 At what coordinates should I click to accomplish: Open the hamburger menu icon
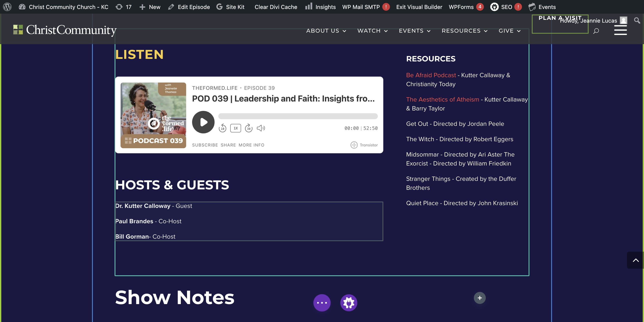click(x=620, y=30)
